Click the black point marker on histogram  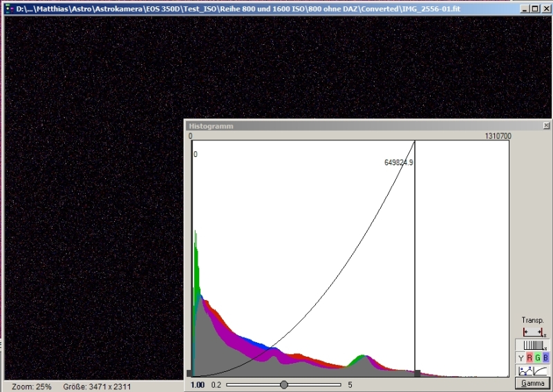pos(189,373)
